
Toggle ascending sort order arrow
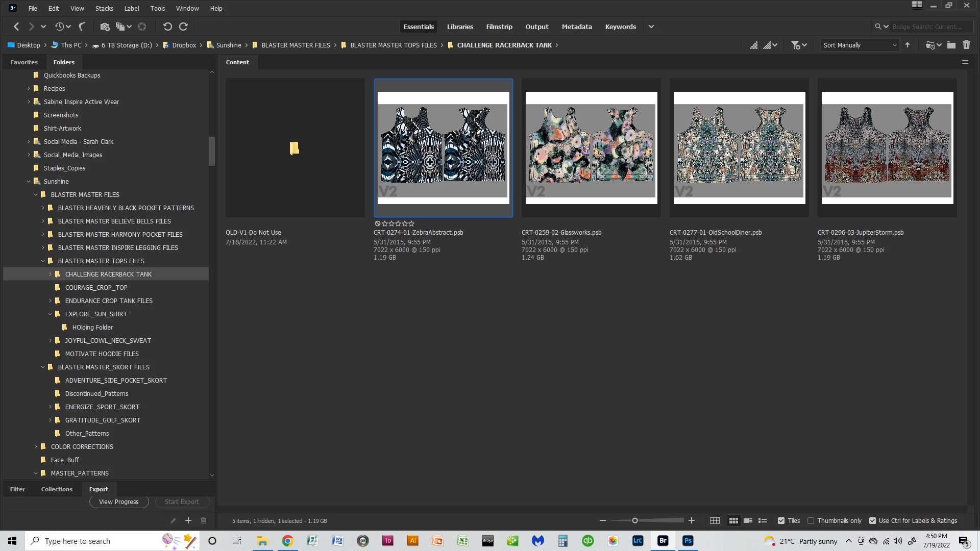(908, 45)
